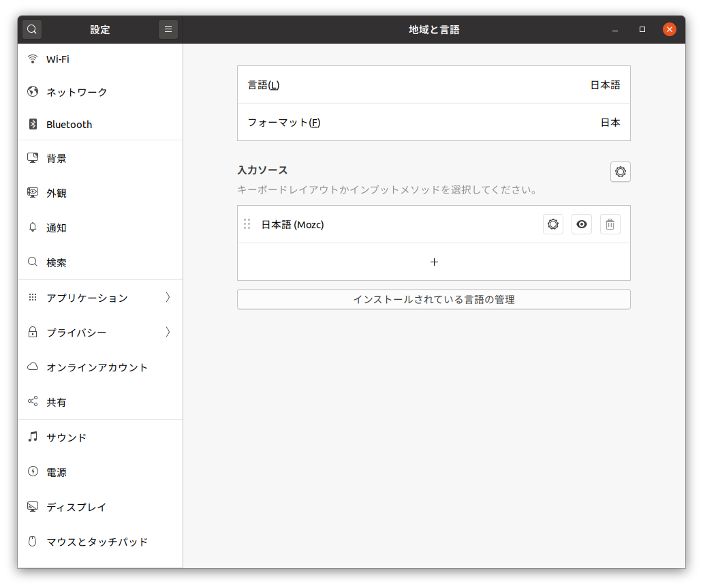703x588 pixels.
Task: Click インストールされている言語の管理 button
Action: pos(433,299)
